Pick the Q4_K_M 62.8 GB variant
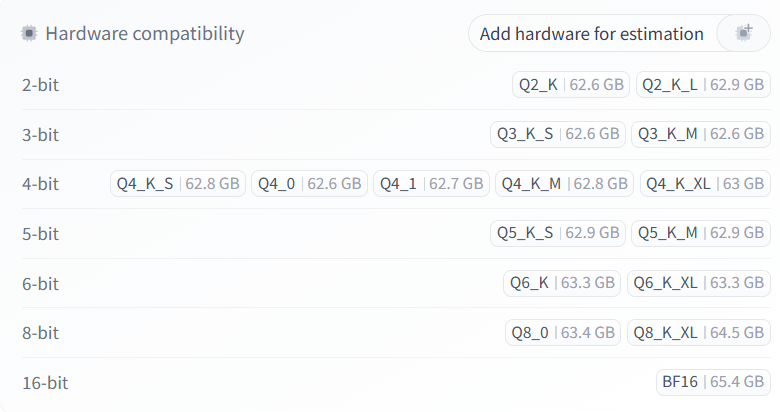Screen dimensions: 780x412 pos(565,184)
